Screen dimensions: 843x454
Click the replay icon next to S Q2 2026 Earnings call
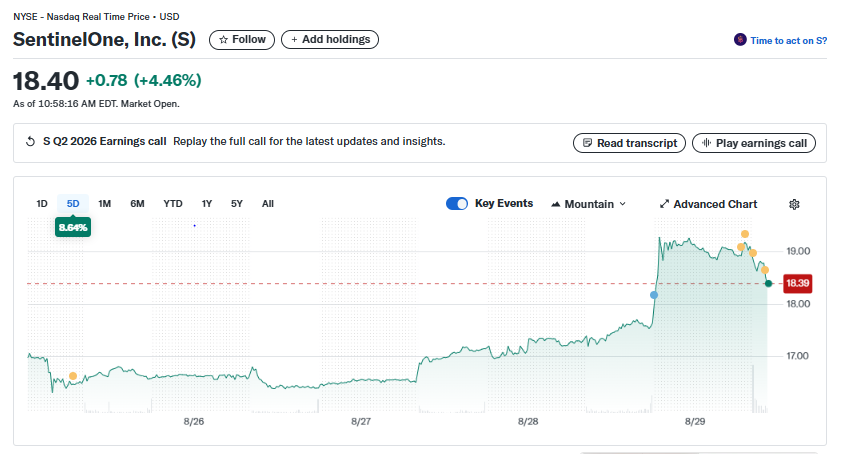click(x=31, y=141)
